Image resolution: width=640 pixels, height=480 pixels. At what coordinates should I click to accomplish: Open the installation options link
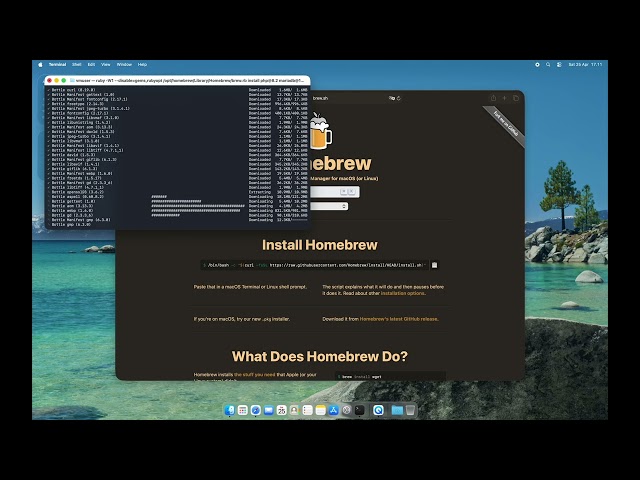[403, 293]
